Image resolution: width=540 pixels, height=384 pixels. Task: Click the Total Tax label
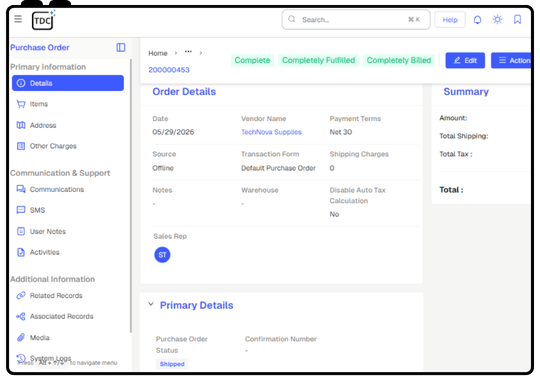pyautogui.click(x=456, y=154)
